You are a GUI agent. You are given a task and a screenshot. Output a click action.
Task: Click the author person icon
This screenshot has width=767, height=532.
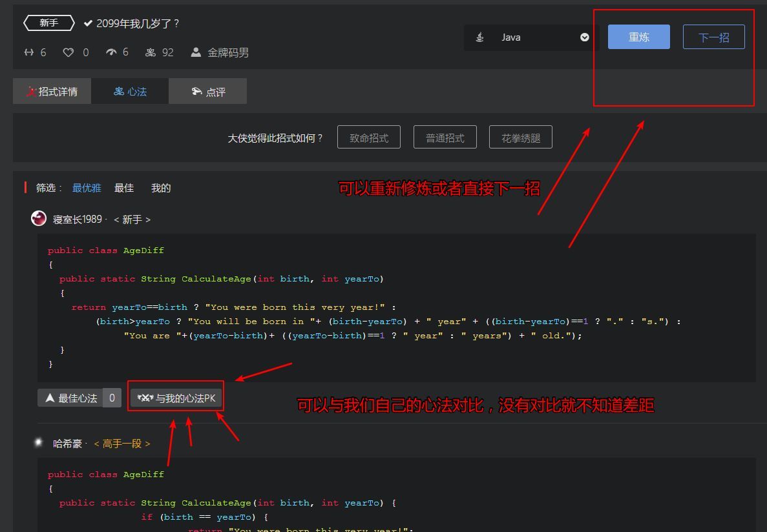click(x=196, y=52)
